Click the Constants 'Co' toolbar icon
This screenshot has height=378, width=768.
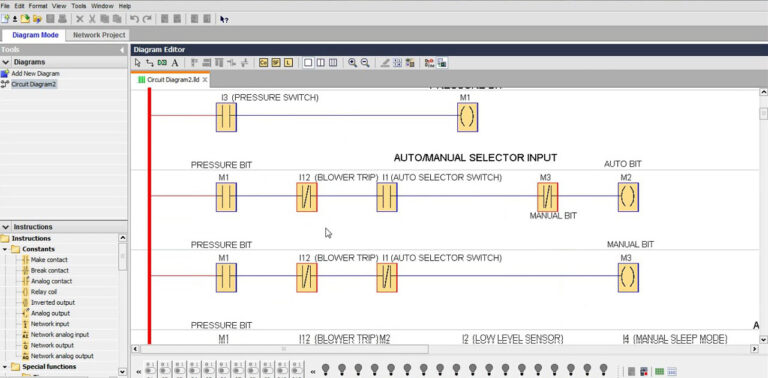point(264,63)
